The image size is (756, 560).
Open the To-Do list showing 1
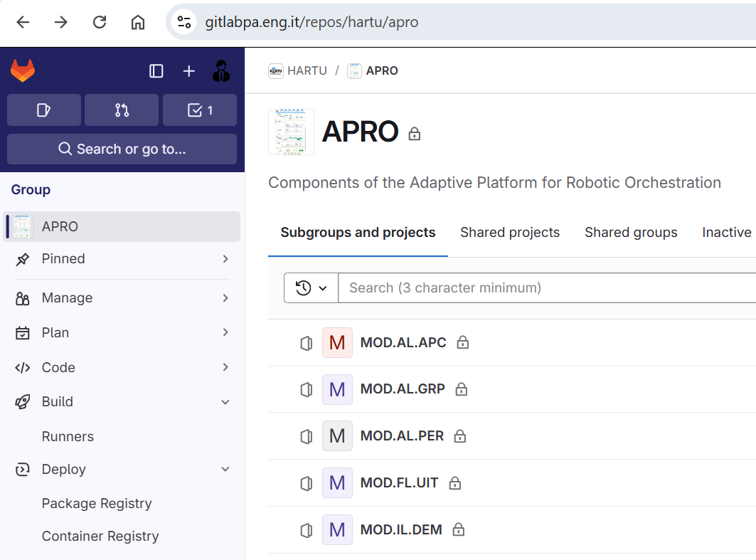200,110
